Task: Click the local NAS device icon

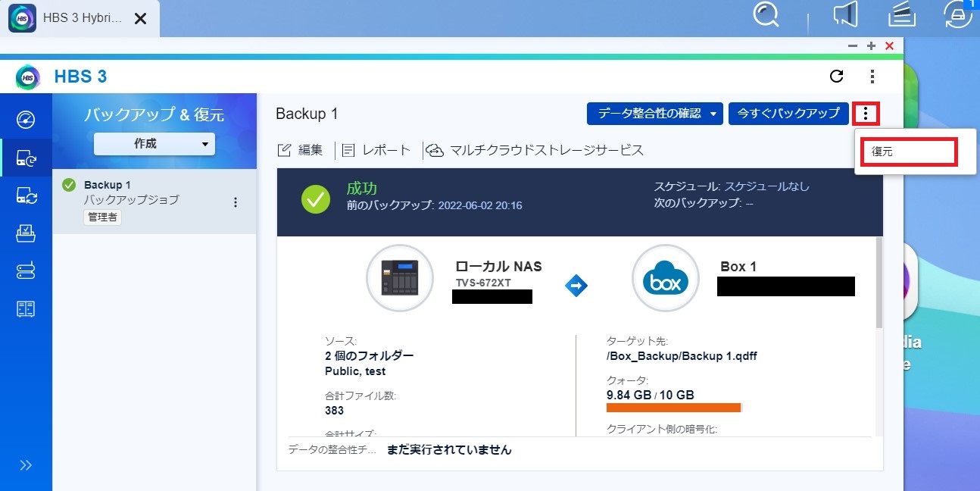Action: click(399, 278)
